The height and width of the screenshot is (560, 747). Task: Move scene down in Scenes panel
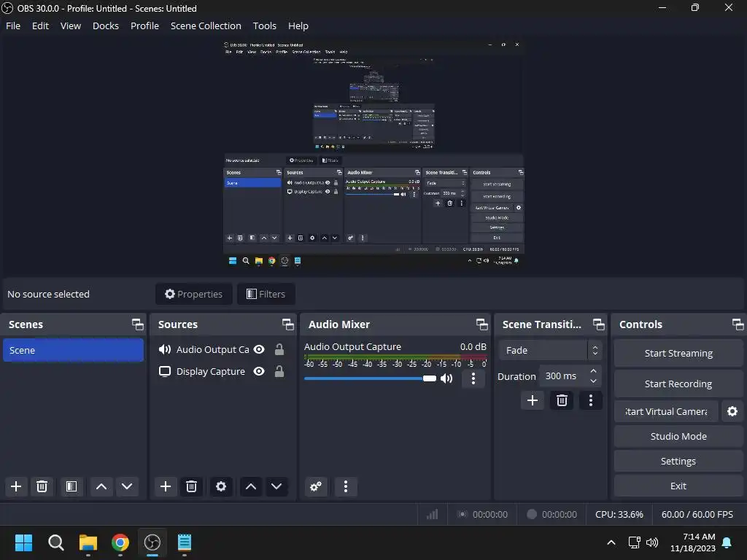pyautogui.click(x=127, y=486)
